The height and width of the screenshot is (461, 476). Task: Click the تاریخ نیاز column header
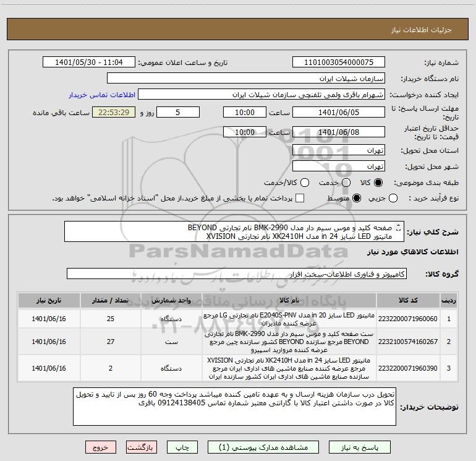tap(49, 300)
